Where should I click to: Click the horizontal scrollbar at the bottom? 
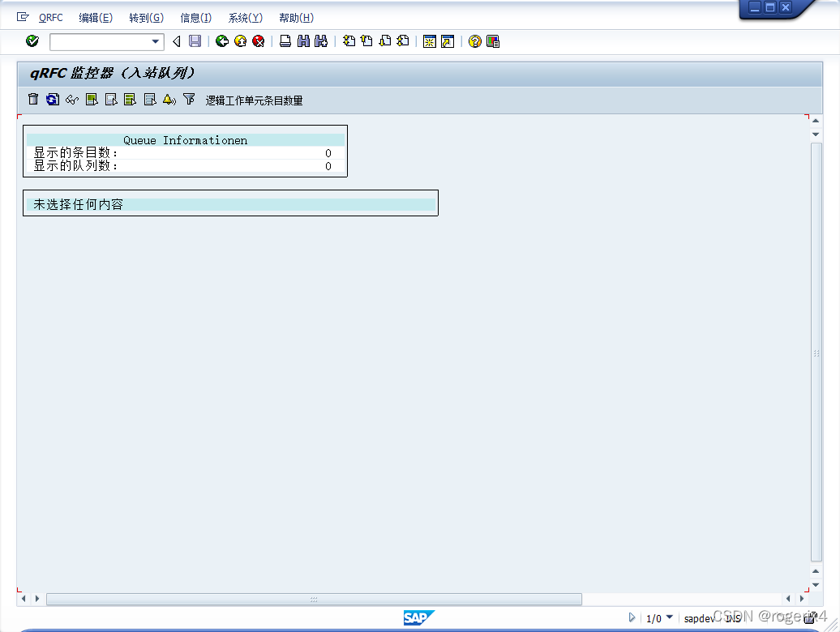pos(314,600)
